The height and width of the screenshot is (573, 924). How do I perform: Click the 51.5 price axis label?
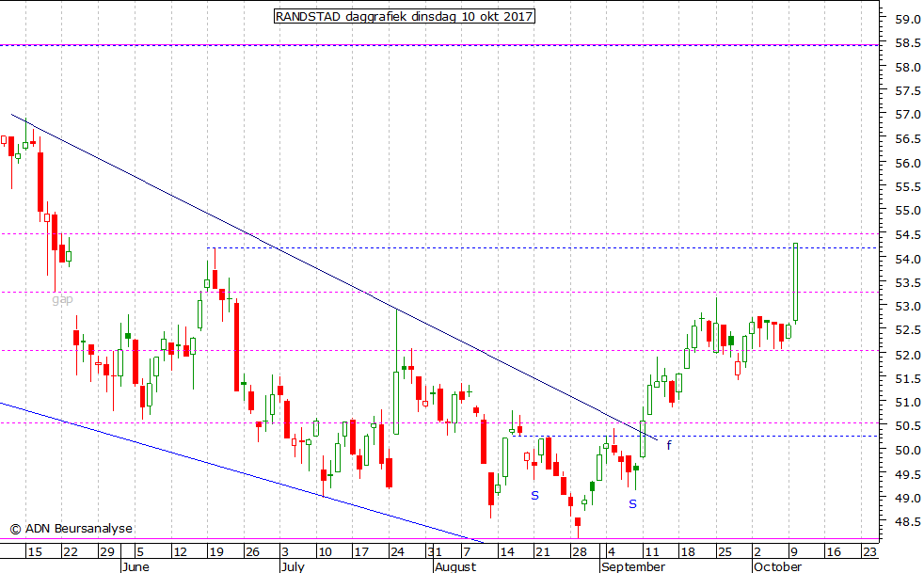tap(907, 378)
